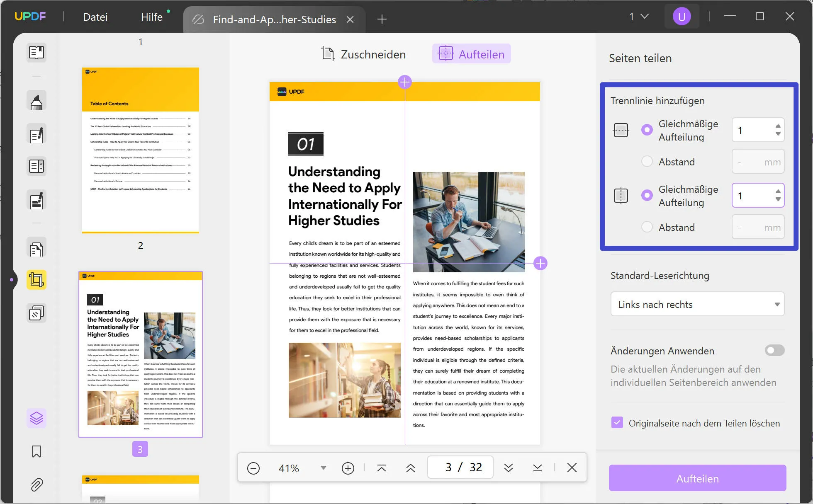Click the vertical split count field

tap(758, 196)
